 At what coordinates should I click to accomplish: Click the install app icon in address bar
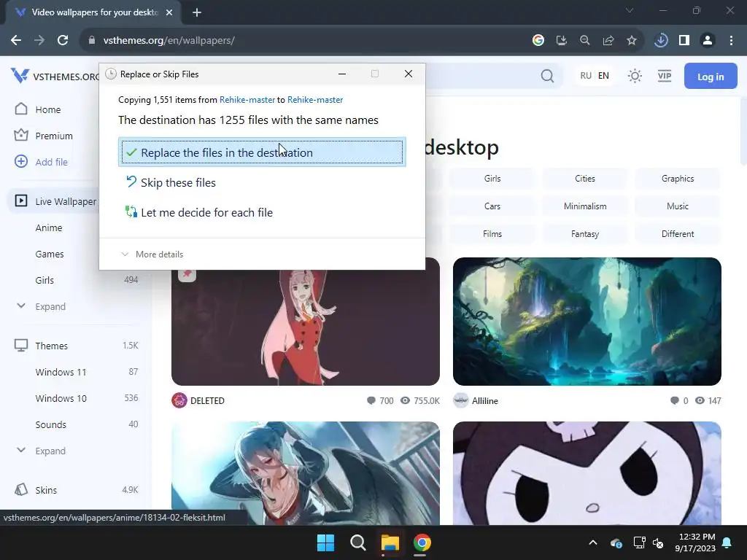[561, 41]
